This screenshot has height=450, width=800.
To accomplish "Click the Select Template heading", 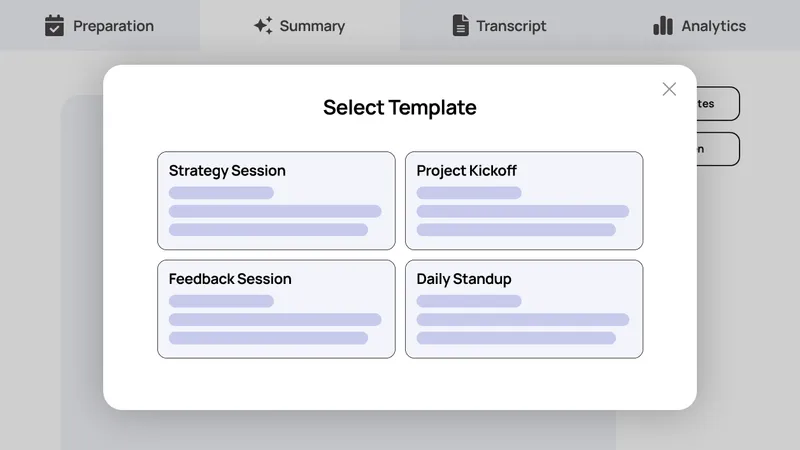I will [399, 108].
